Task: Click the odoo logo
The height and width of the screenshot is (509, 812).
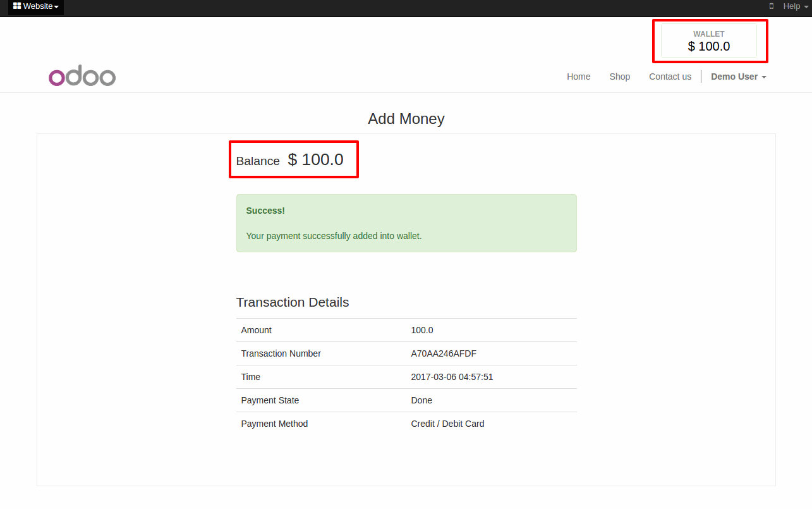Action: (82, 77)
